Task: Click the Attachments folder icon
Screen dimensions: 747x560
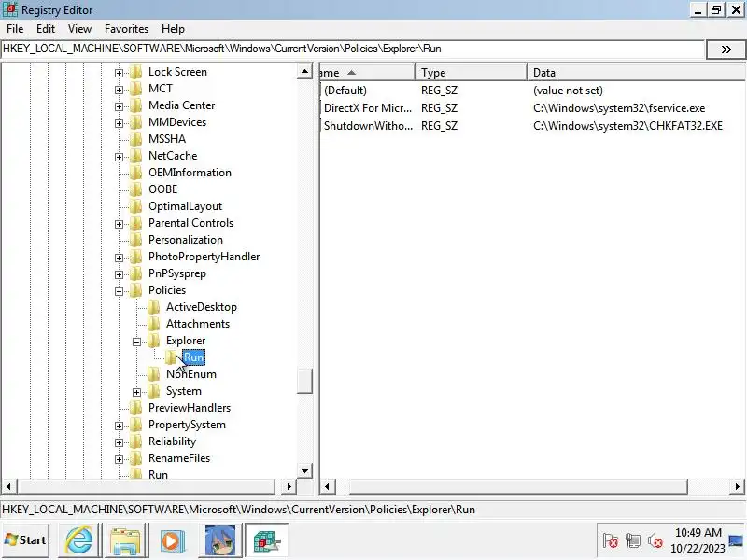Action: 154,324
